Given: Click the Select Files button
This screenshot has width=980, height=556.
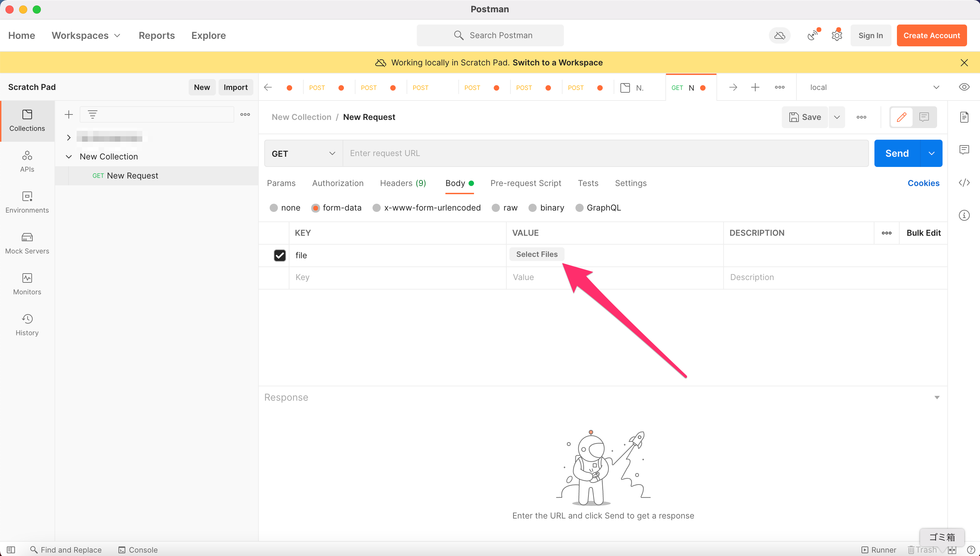Looking at the screenshot, I should (x=537, y=254).
